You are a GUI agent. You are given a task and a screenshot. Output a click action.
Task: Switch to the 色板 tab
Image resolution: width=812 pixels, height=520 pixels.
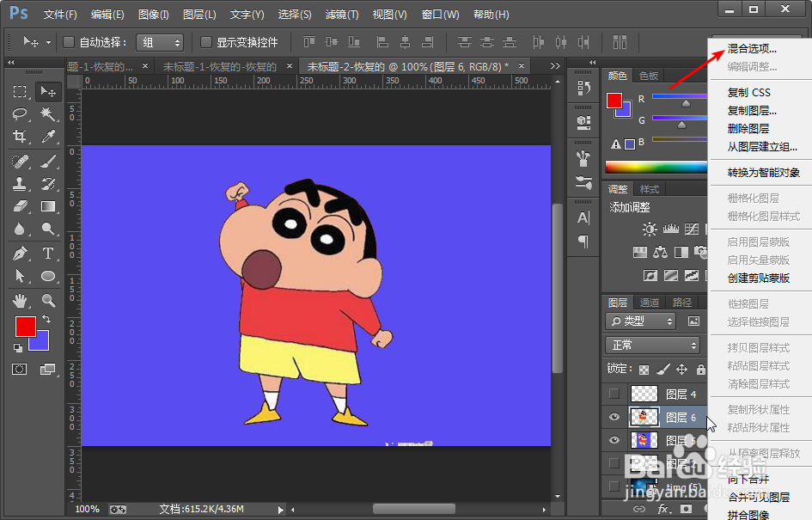[649, 76]
